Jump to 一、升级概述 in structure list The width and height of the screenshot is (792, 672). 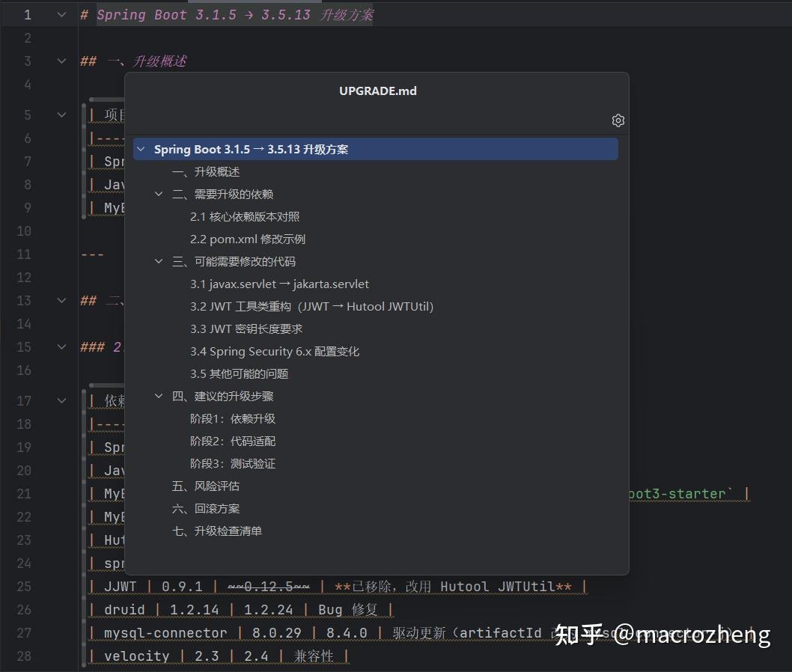click(206, 171)
